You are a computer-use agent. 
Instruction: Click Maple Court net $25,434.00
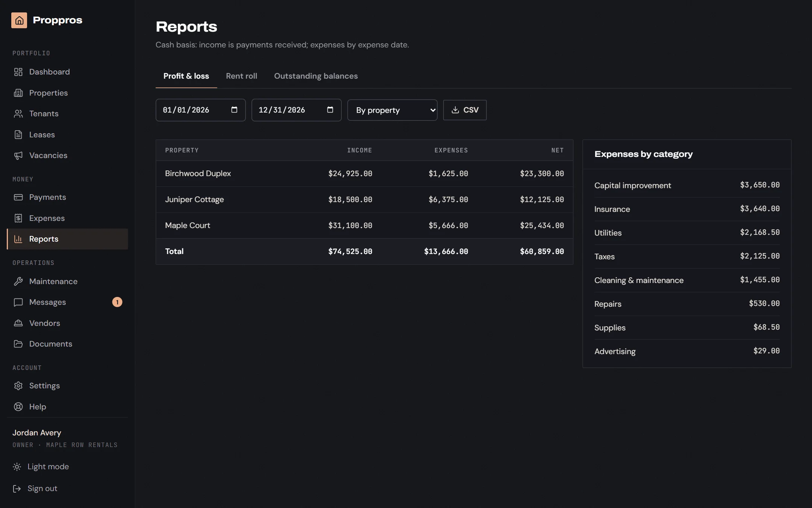pyautogui.click(x=542, y=225)
